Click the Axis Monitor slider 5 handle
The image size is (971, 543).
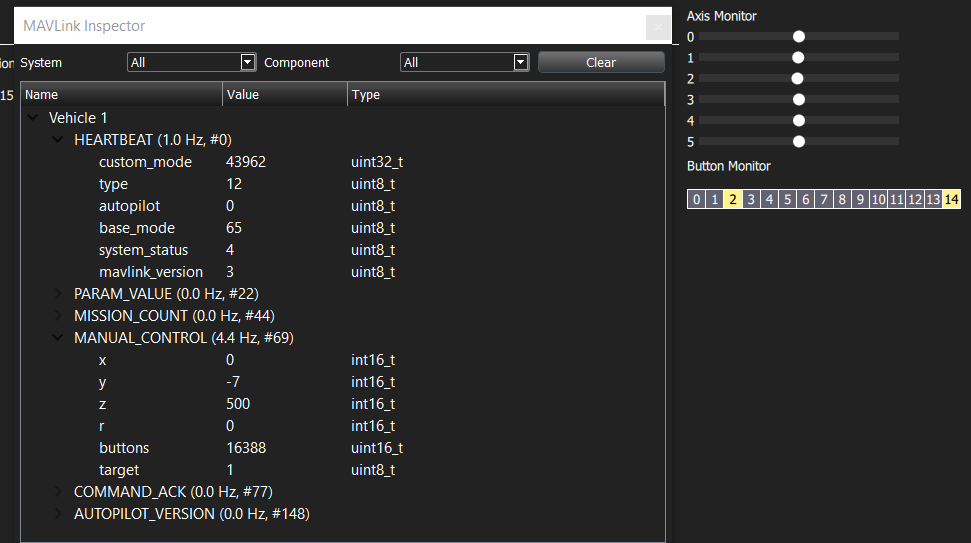click(799, 142)
